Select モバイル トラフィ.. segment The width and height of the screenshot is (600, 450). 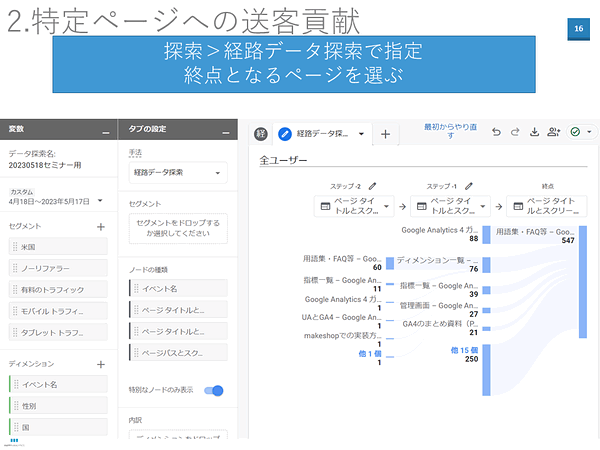point(58,311)
